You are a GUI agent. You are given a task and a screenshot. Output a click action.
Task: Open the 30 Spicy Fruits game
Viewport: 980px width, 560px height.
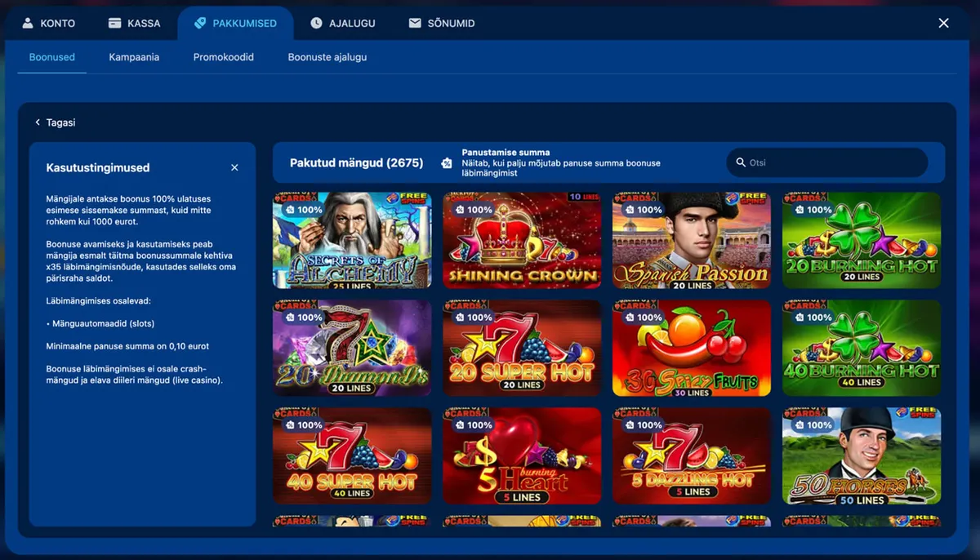[x=692, y=349]
